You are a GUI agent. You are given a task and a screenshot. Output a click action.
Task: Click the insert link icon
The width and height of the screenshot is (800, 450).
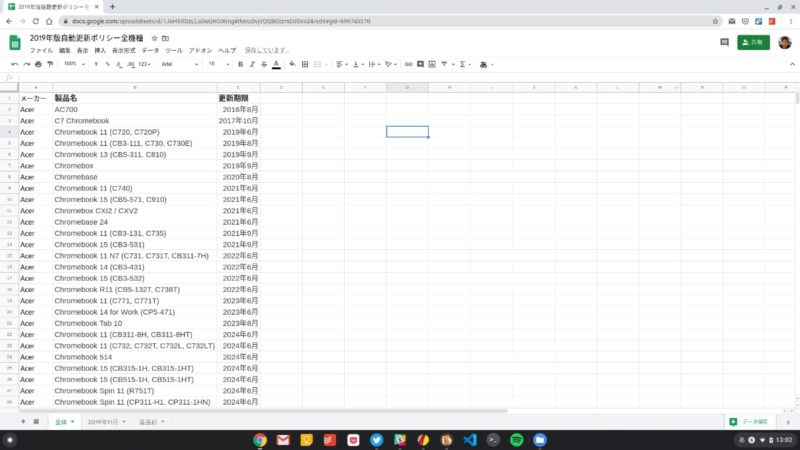tap(408, 64)
